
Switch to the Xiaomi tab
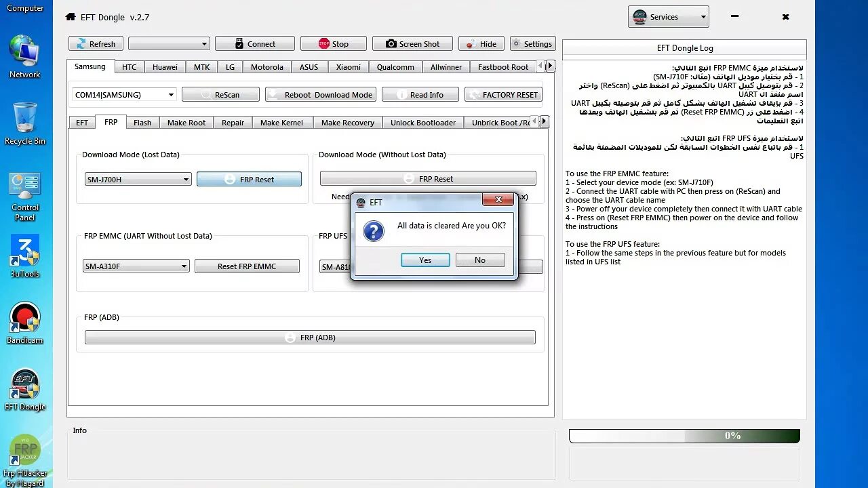pos(349,67)
